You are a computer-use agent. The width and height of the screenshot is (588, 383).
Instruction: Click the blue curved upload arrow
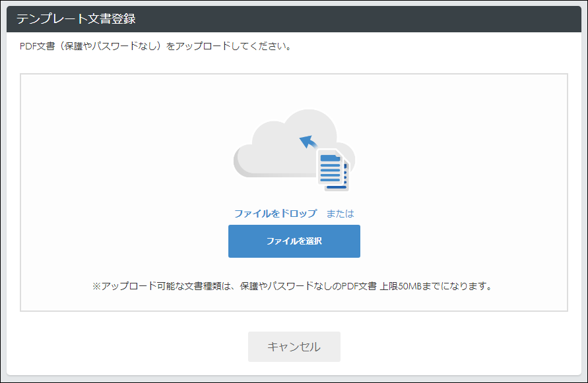pyautogui.click(x=308, y=142)
